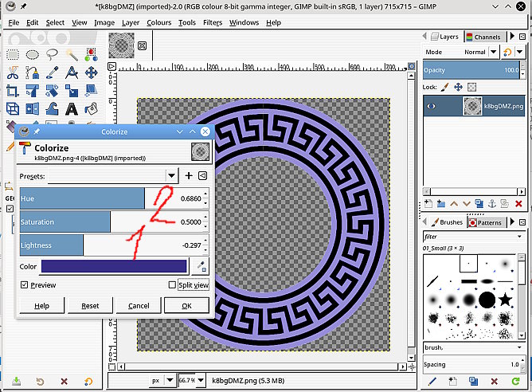Toggle lock pixels paintbrush icon
This screenshot has height=392, width=532.
(445, 87)
